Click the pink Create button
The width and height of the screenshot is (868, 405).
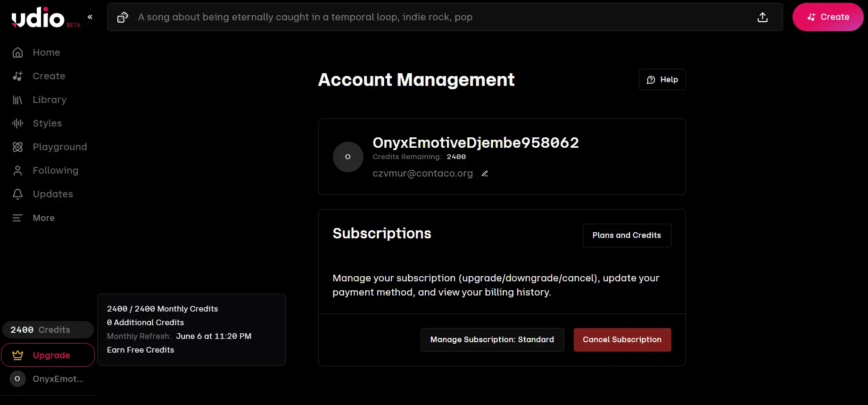click(828, 17)
